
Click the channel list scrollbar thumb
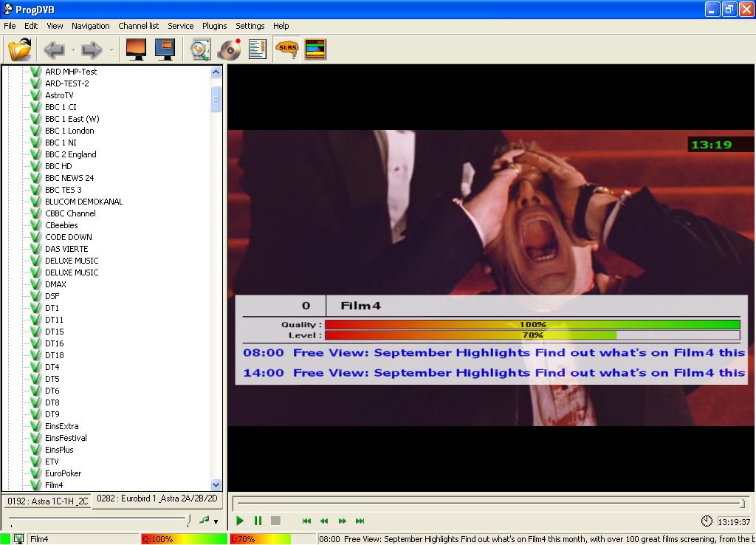[x=216, y=100]
